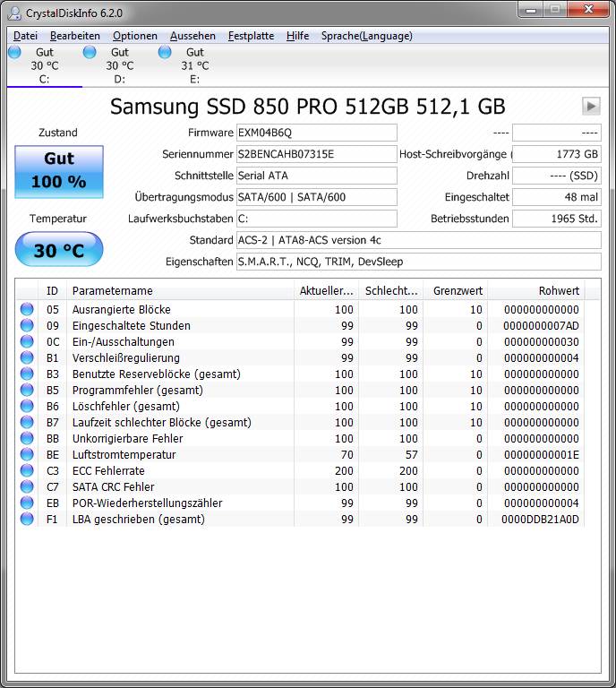This screenshot has width=616, height=688.
Task: Open the Hilfe menu
Action: pyautogui.click(x=297, y=36)
